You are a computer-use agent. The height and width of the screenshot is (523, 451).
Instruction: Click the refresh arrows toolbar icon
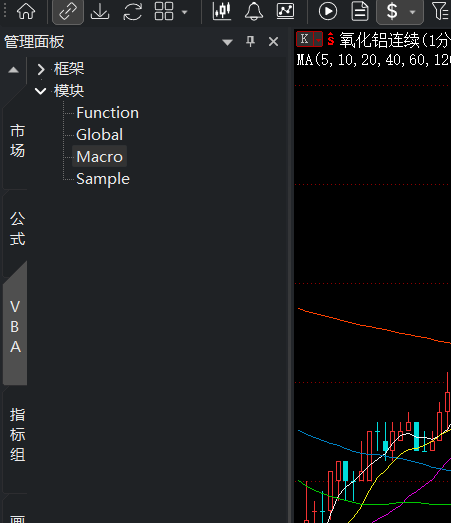click(x=132, y=12)
